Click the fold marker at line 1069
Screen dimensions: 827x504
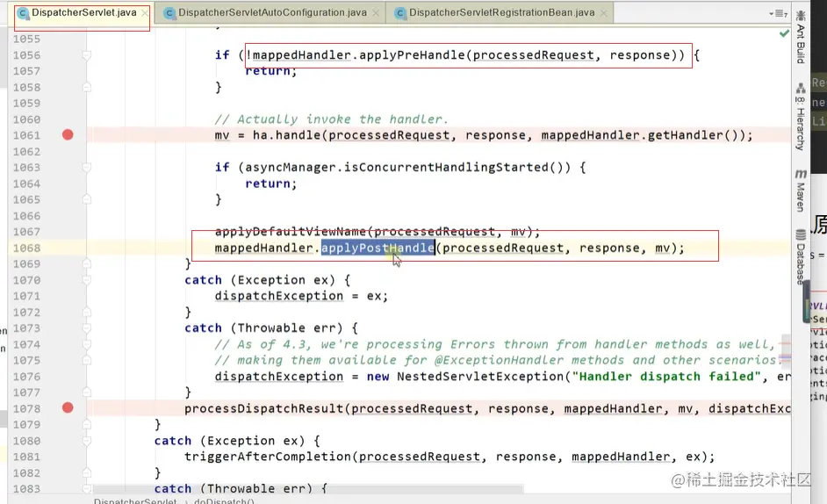coord(87,264)
